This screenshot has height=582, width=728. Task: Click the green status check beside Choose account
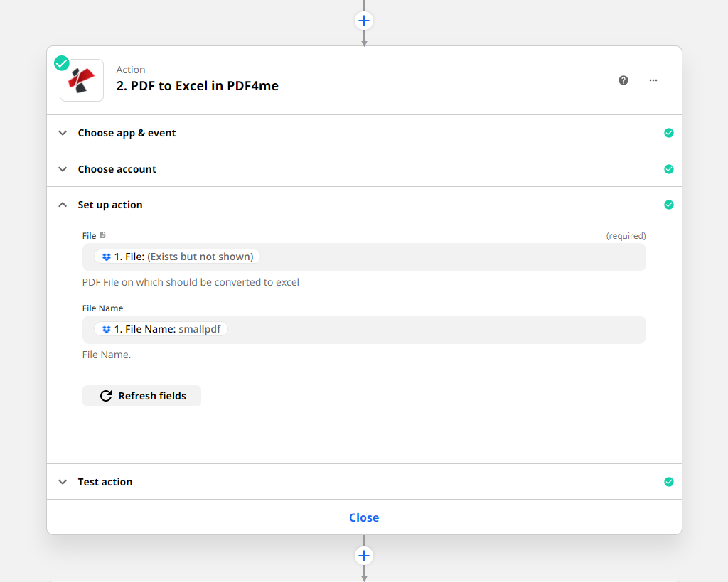(669, 169)
